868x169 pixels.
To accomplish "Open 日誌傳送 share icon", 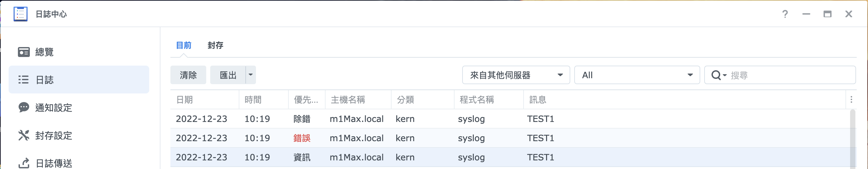I will click(x=24, y=163).
